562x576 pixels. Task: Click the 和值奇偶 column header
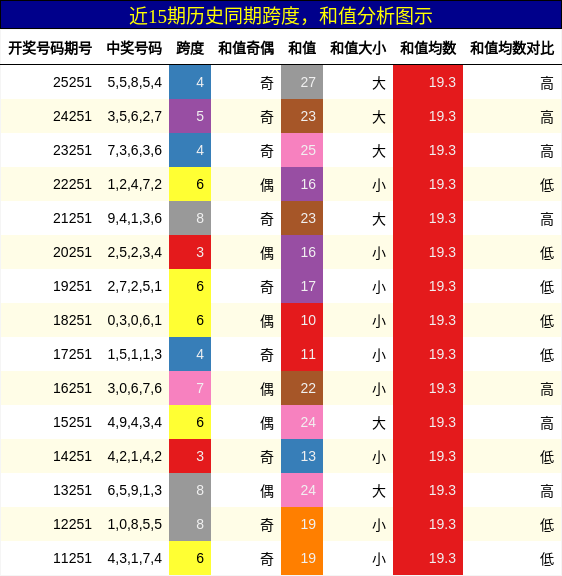(x=246, y=48)
